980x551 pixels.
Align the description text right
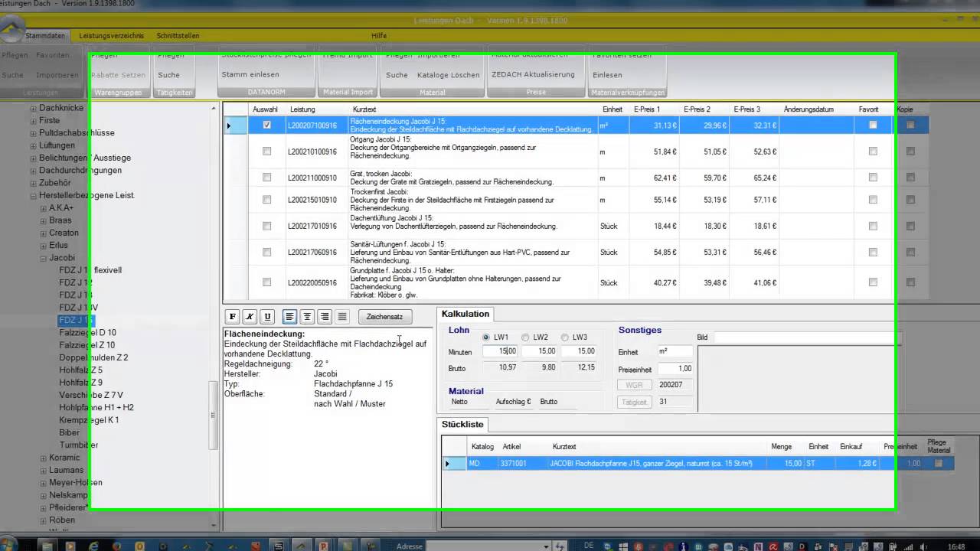pos(325,317)
